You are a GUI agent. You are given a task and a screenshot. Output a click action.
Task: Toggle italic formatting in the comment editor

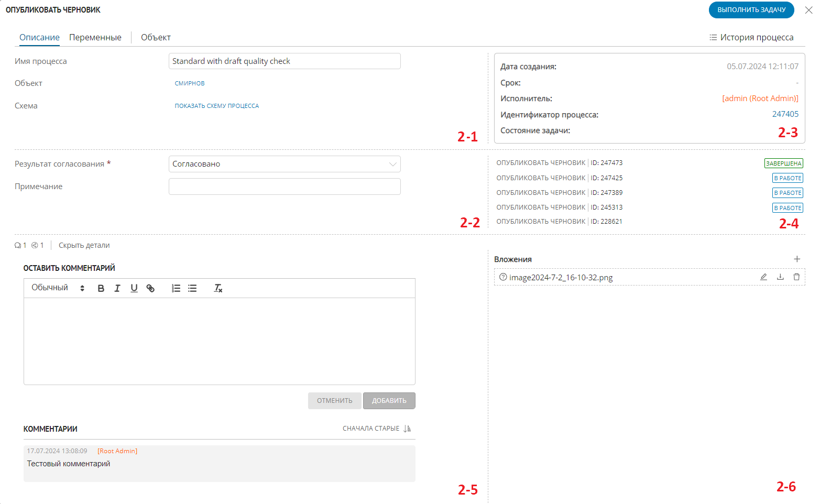117,288
